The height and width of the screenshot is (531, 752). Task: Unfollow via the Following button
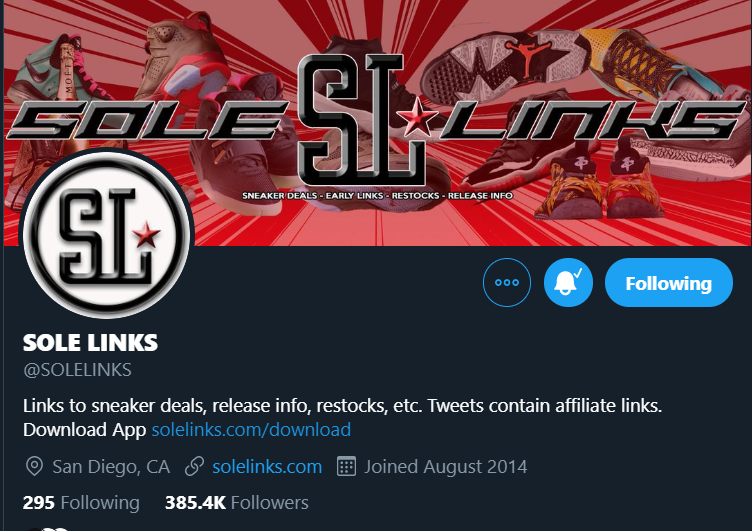[669, 283]
